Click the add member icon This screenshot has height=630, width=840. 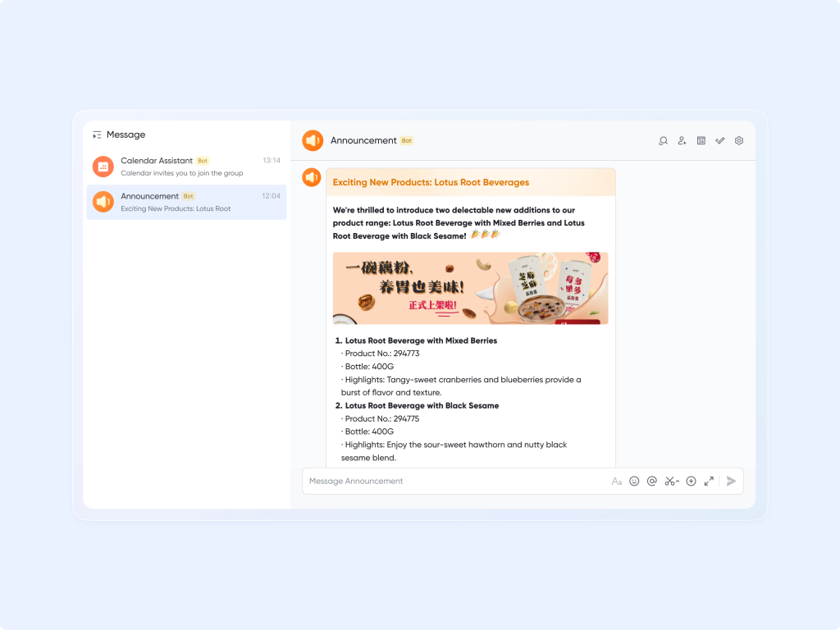(x=682, y=141)
